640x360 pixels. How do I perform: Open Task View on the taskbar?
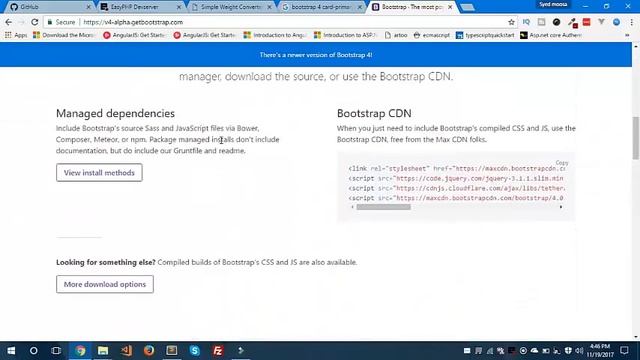tap(56, 351)
